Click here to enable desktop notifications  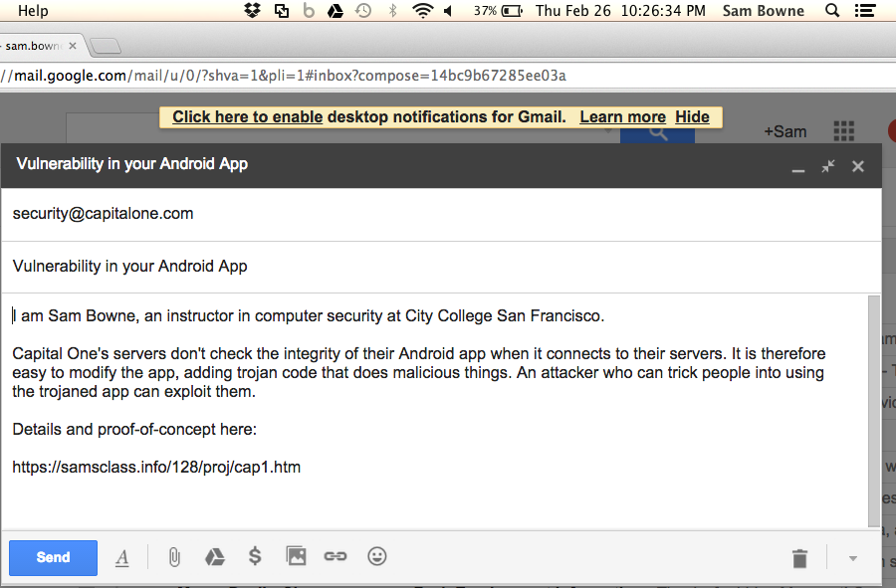pyautogui.click(x=247, y=117)
